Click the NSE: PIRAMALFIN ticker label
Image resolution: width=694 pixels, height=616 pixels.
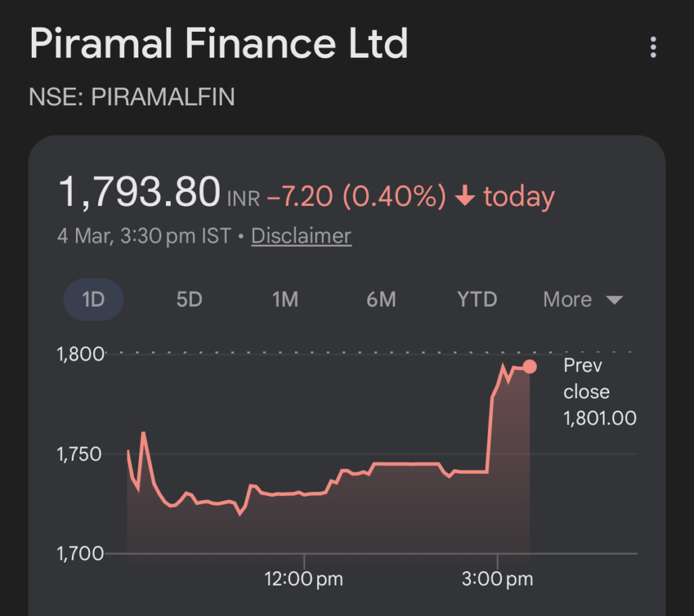(x=131, y=98)
